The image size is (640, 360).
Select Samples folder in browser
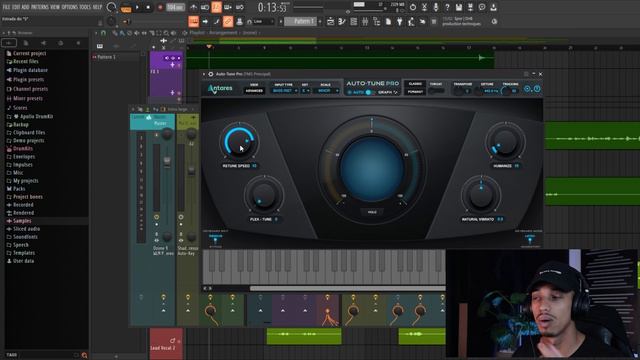(x=22, y=221)
